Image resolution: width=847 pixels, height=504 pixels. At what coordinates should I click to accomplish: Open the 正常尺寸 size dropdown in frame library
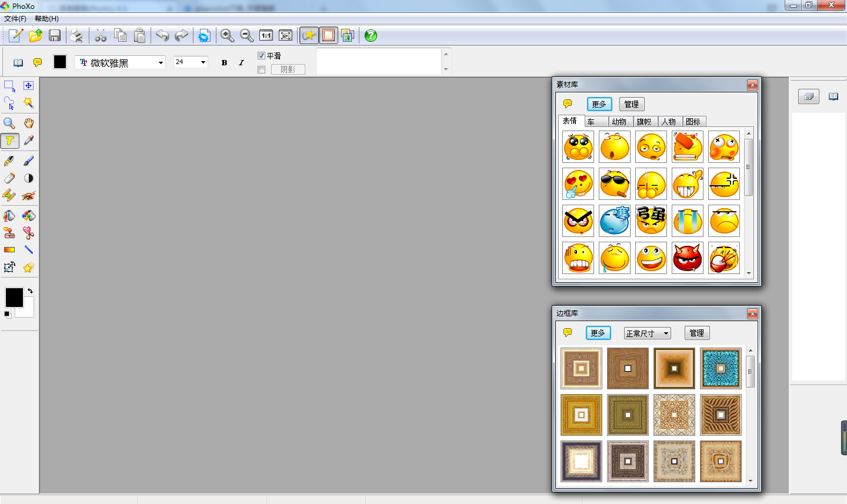pyautogui.click(x=647, y=333)
